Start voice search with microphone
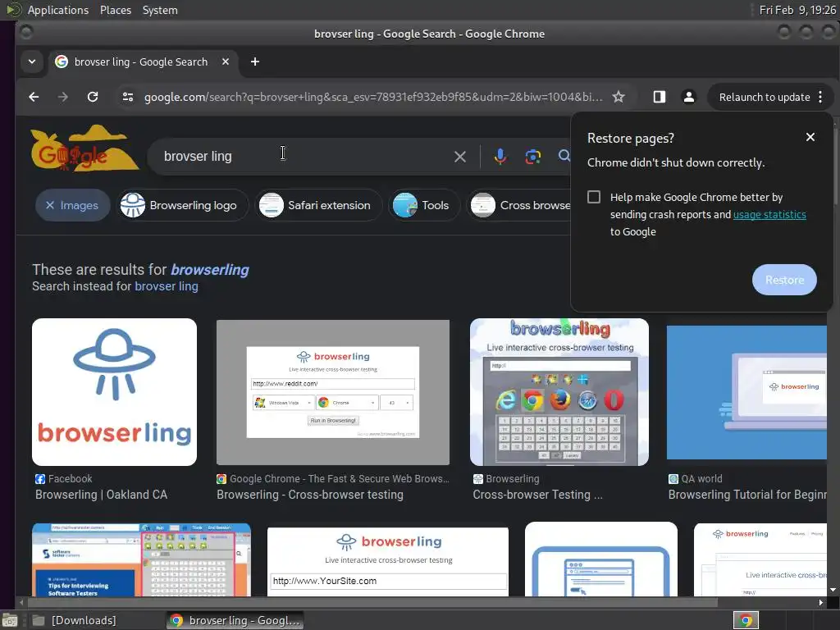The width and height of the screenshot is (840, 630). point(500,157)
